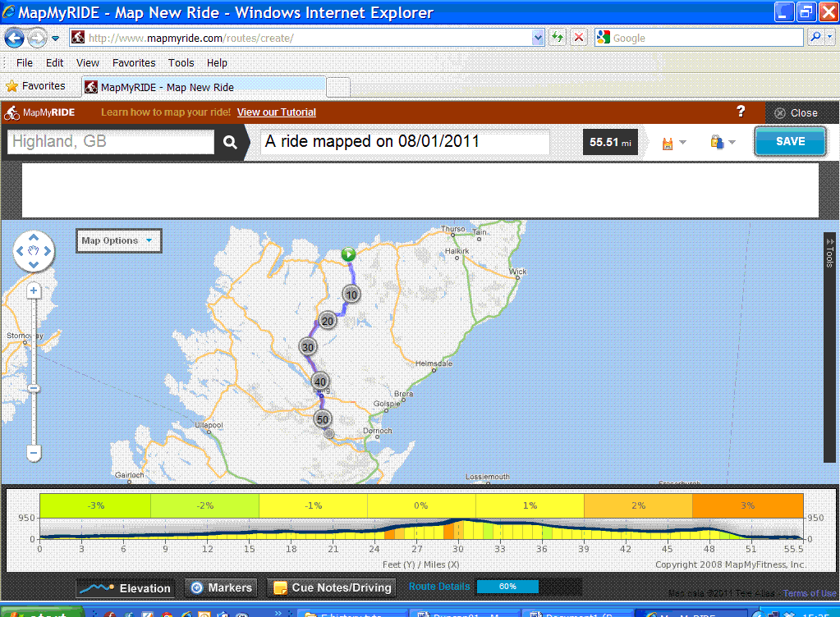Viewport: 840px width, 617px height.
Task: Click the -3% grade color swatch
Action: [x=95, y=505]
